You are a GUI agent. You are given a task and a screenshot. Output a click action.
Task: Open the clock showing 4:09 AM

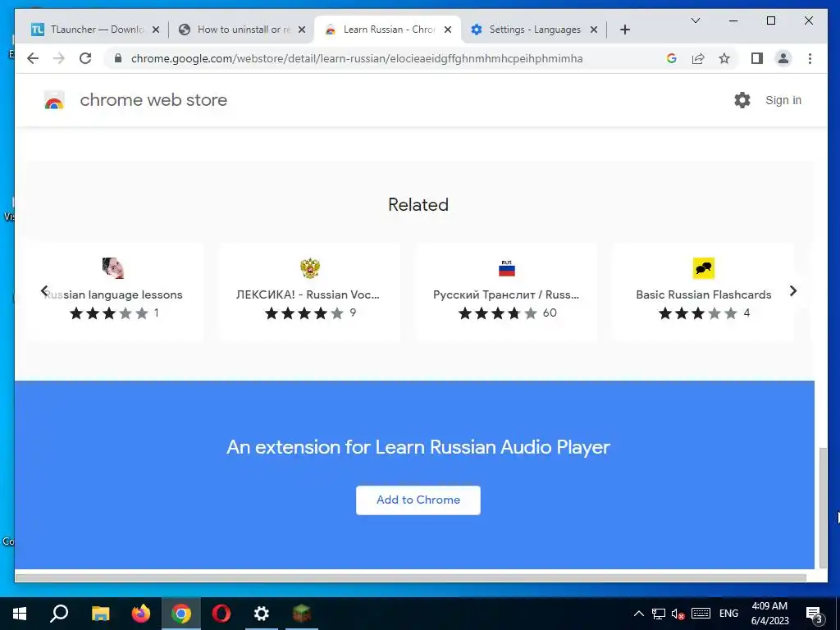(769, 614)
